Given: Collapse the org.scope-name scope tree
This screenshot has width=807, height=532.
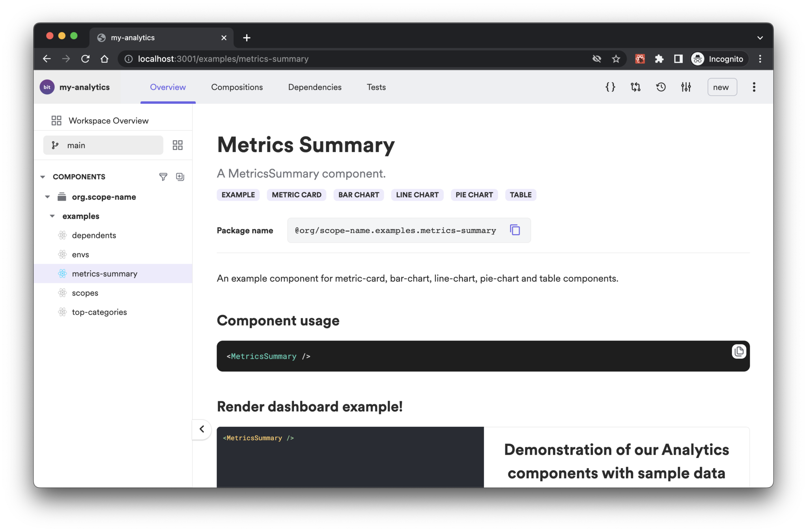Looking at the screenshot, I should click(x=48, y=197).
